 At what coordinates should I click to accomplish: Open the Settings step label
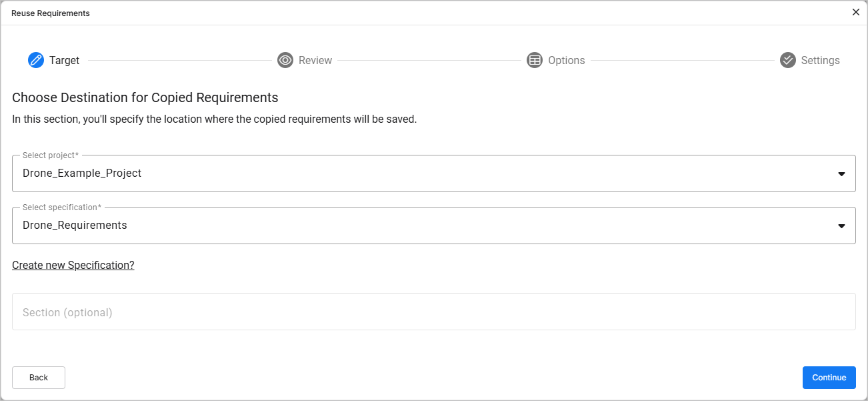pos(820,60)
